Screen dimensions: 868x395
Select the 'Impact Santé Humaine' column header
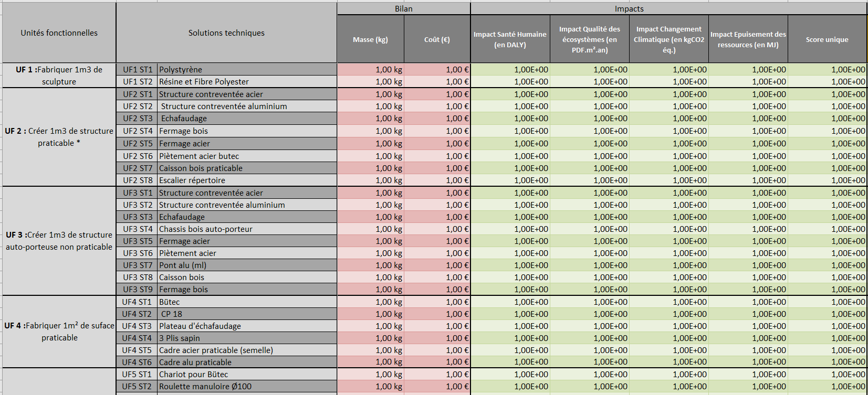(510, 40)
